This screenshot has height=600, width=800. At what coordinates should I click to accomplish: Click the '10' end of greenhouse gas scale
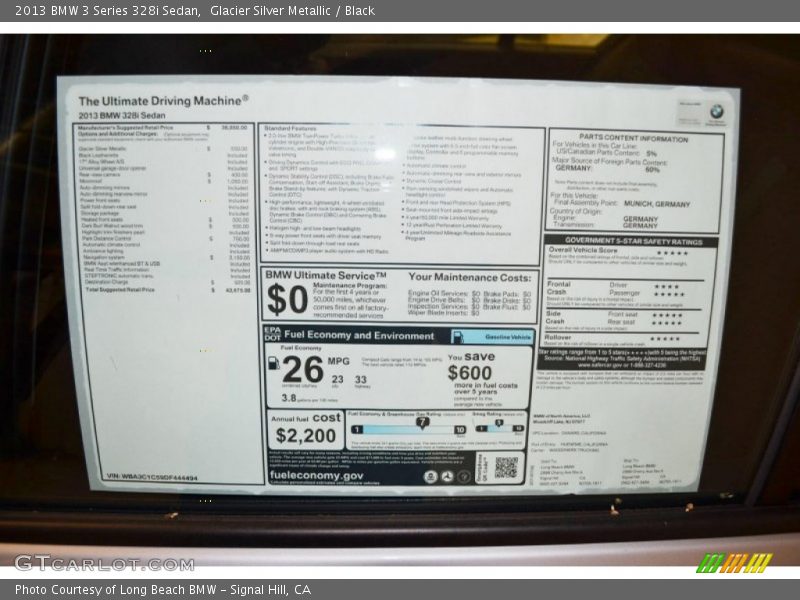click(x=460, y=430)
